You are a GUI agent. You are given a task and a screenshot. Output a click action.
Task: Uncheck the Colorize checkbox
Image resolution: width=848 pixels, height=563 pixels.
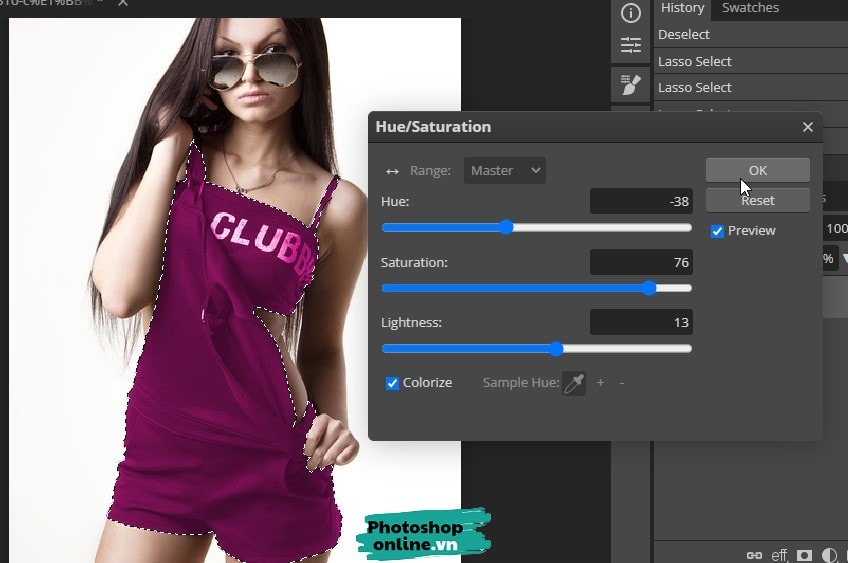click(393, 383)
